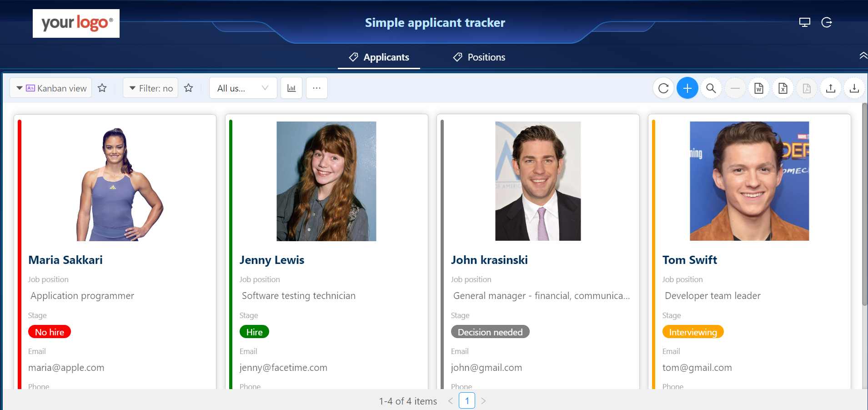This screenshot has height=410, width=868.
Task: Switch to the Positions tab
Action: pyautogui.click(x=479, y=57)
